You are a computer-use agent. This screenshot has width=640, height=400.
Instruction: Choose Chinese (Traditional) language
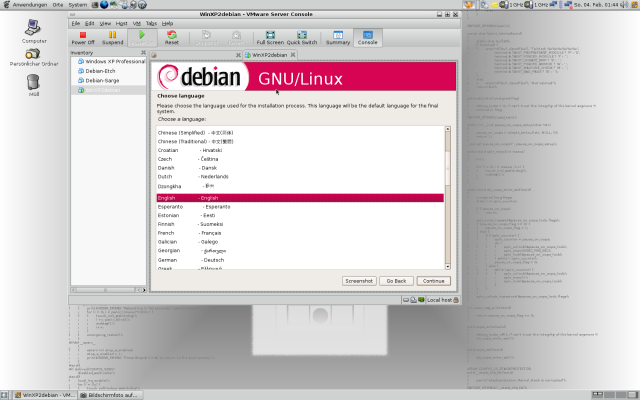click(300, 142)
